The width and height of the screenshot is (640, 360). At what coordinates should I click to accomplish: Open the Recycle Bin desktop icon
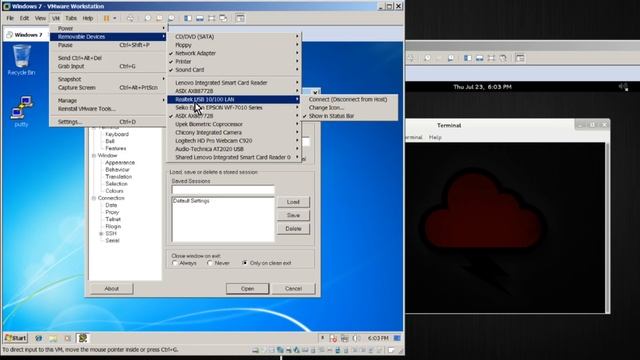coord(21,60)
